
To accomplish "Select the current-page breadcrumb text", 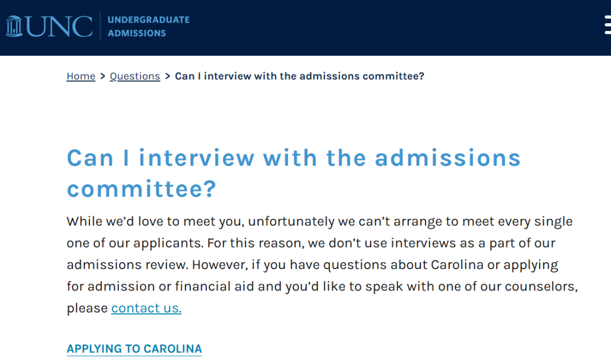I will (x=299, y=76).
